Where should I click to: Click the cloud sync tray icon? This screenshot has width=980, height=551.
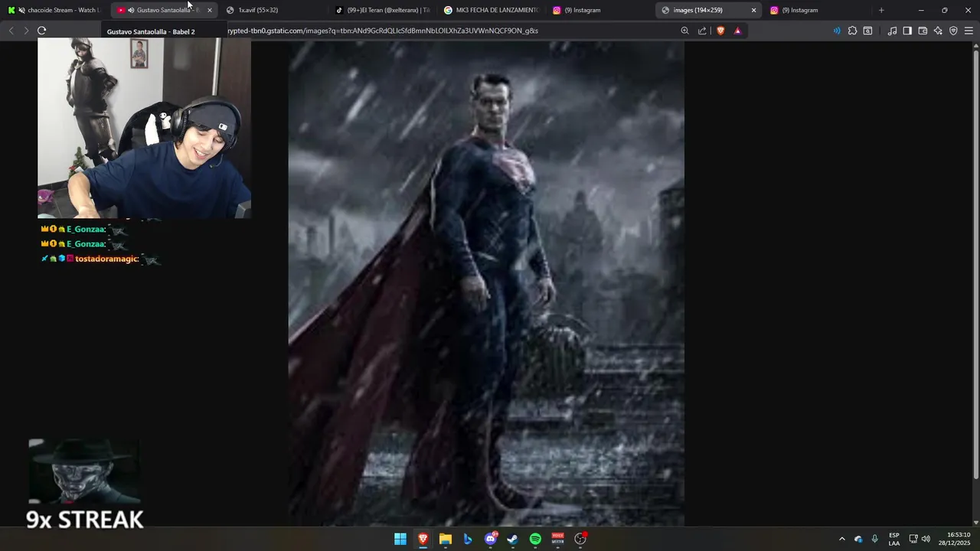858,539
